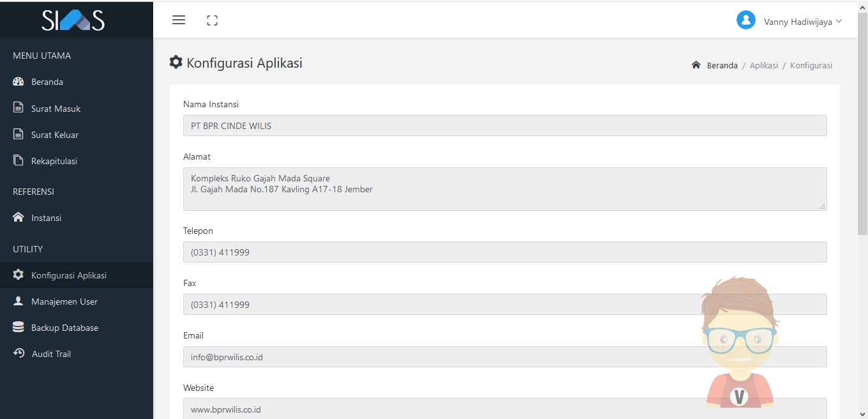
Task: Toggle fullscreen mode icon in top bar
Action: 213,20
